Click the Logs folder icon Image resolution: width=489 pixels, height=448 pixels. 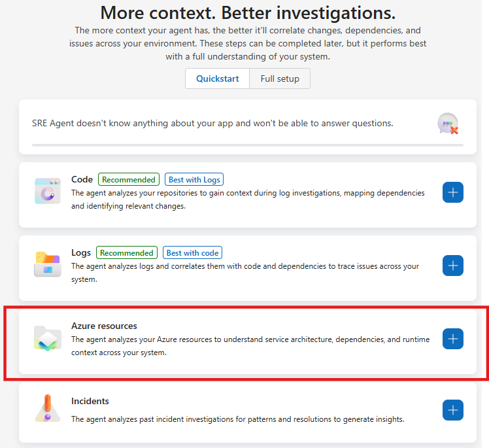point(47,264)
